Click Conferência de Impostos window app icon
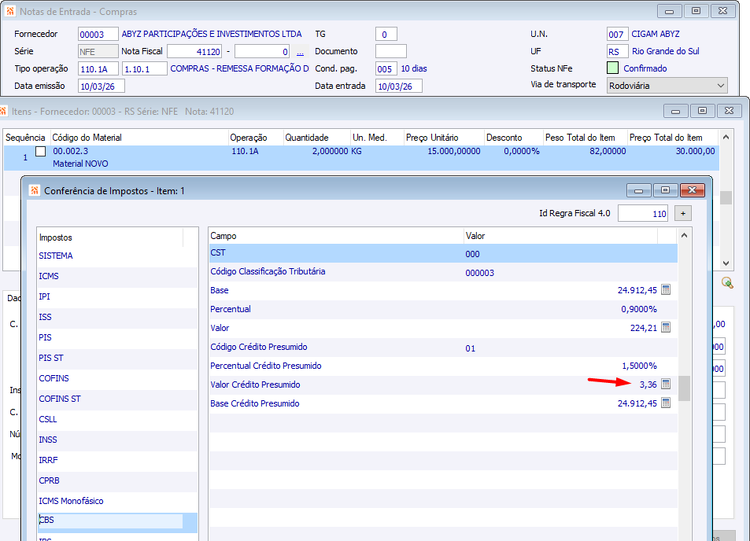The height and width of the screenshot is (541, 750). click(34, 190)
